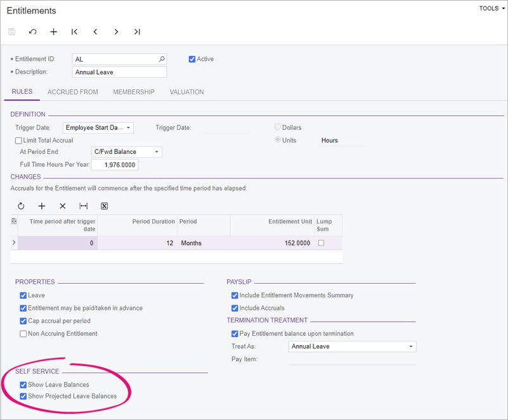508x420 pixels.
Task: Navigate to the previous entitlement record
Action: [95, 32]
